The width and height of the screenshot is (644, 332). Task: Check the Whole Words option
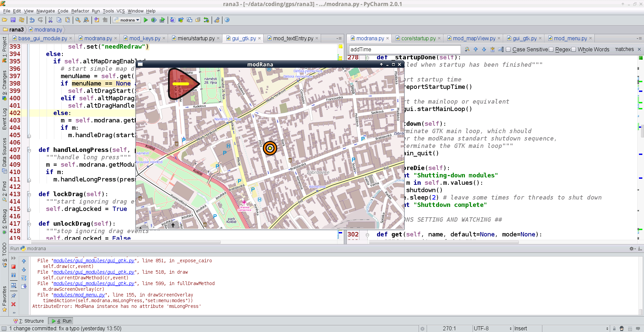[574, 50]
